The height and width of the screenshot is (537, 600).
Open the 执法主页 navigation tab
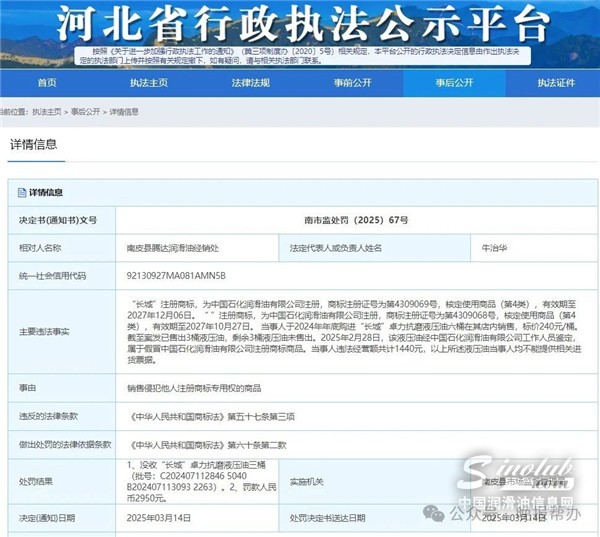[x=149, y=83]
